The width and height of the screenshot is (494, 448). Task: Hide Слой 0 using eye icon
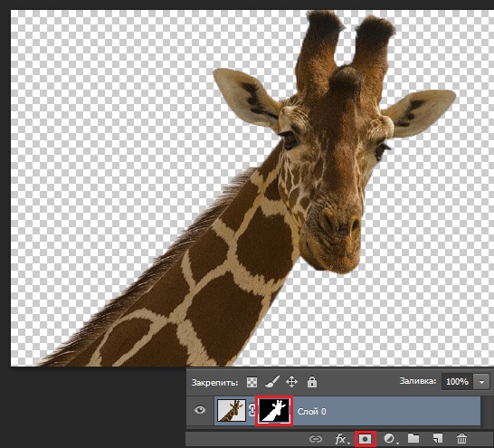point(200,410)
